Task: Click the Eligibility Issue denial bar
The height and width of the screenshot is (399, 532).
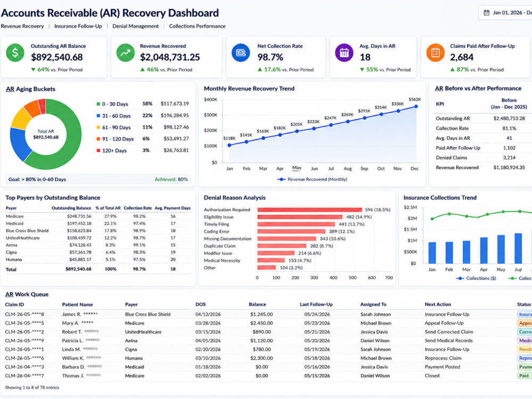Action: pyautogui.click(x=300, y=217)
